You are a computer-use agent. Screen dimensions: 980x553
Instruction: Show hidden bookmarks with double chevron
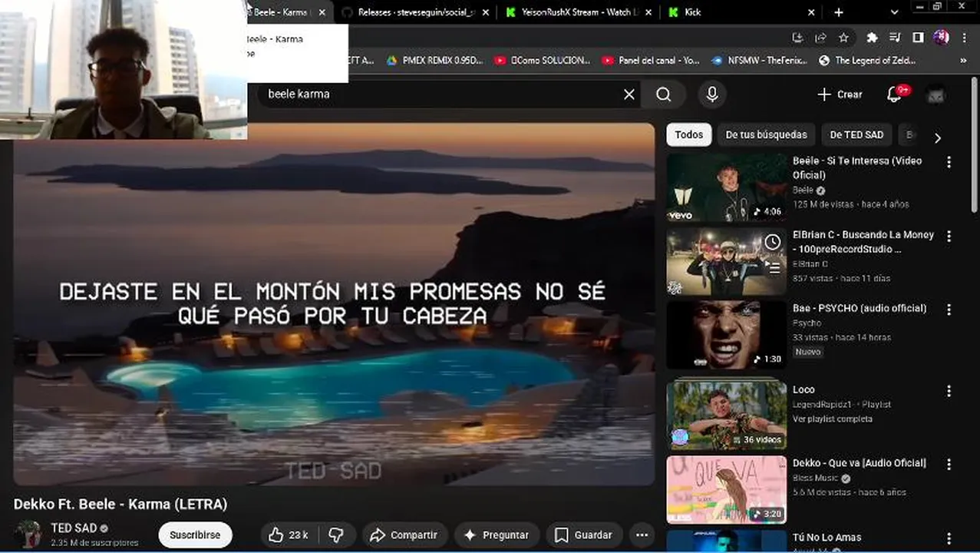point(963,60)
